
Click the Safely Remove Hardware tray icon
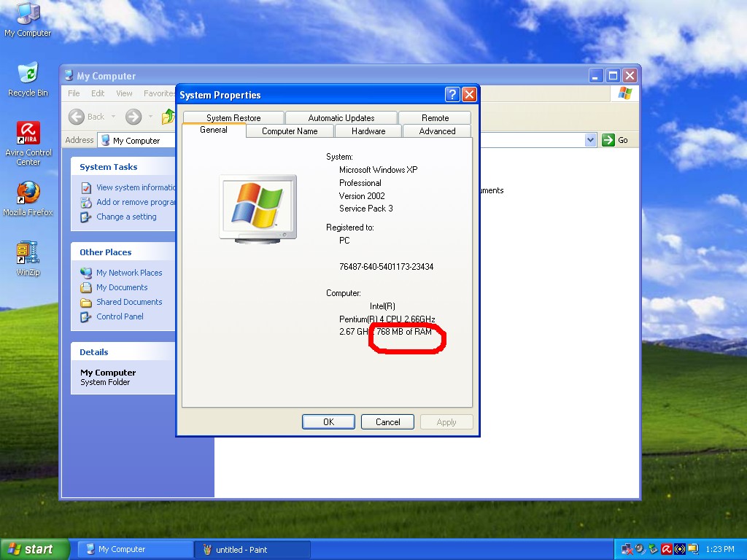click(x=653, y=549)
